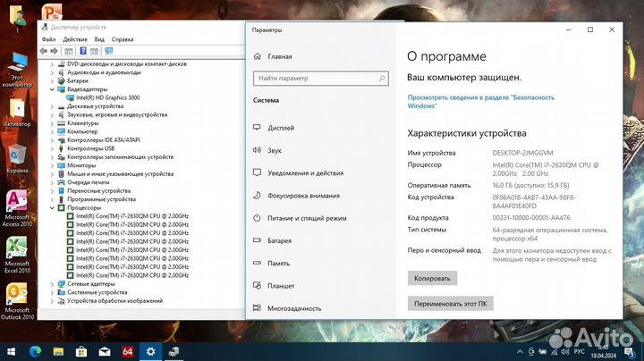Open Планшет settings section
The width and height of the screenshot is (644, 361).
(281, 286)
